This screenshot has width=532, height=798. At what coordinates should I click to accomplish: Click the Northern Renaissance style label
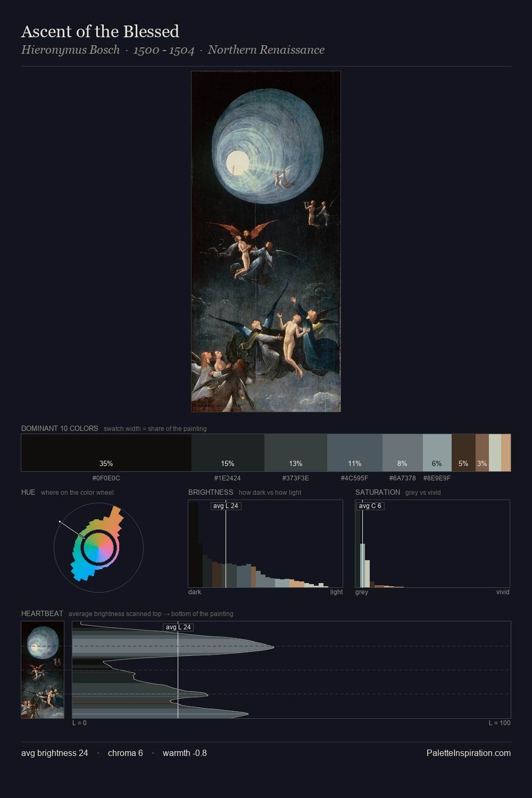(x=266, y=50)
